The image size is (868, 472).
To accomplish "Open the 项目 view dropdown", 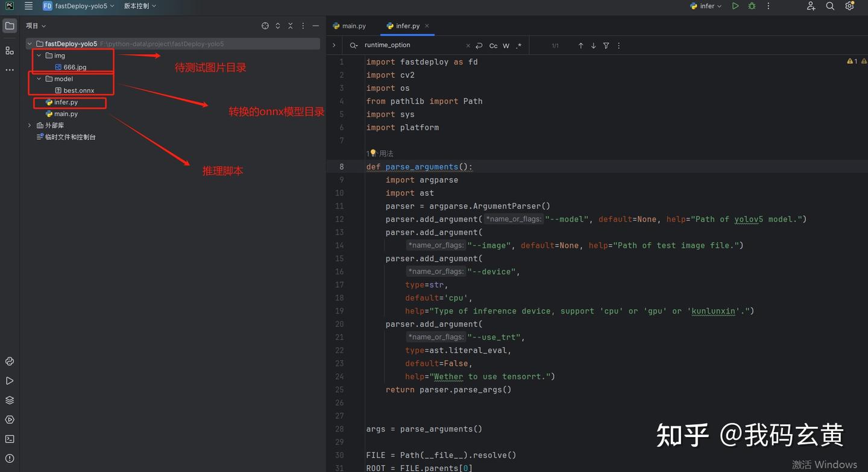I will (36, 26).
